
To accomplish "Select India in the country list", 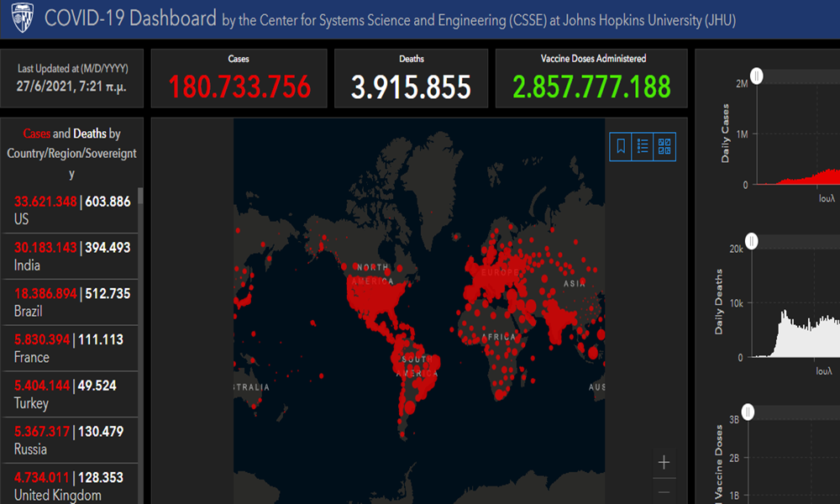I will (71, 256).
